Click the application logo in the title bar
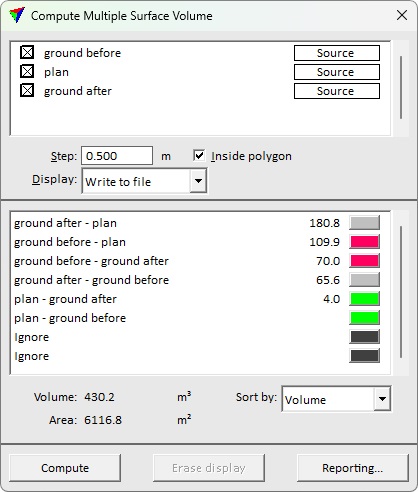Screen dimensions: 418x492 [17, 15]
